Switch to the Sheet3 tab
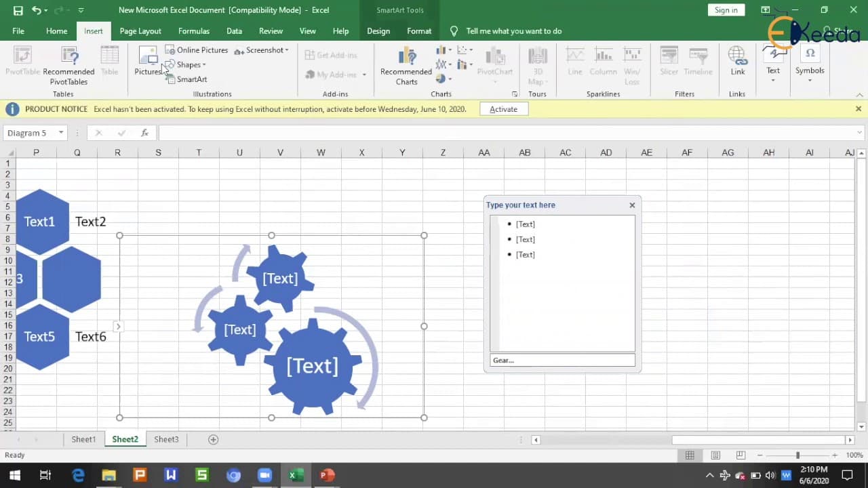This screenshot has height=488, width=868. coord(166,439)
